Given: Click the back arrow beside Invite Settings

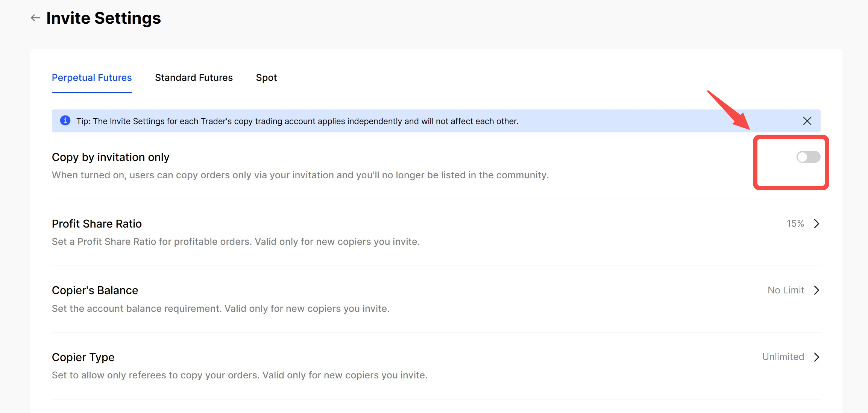Looking at the screenshot, I should 35,18.
